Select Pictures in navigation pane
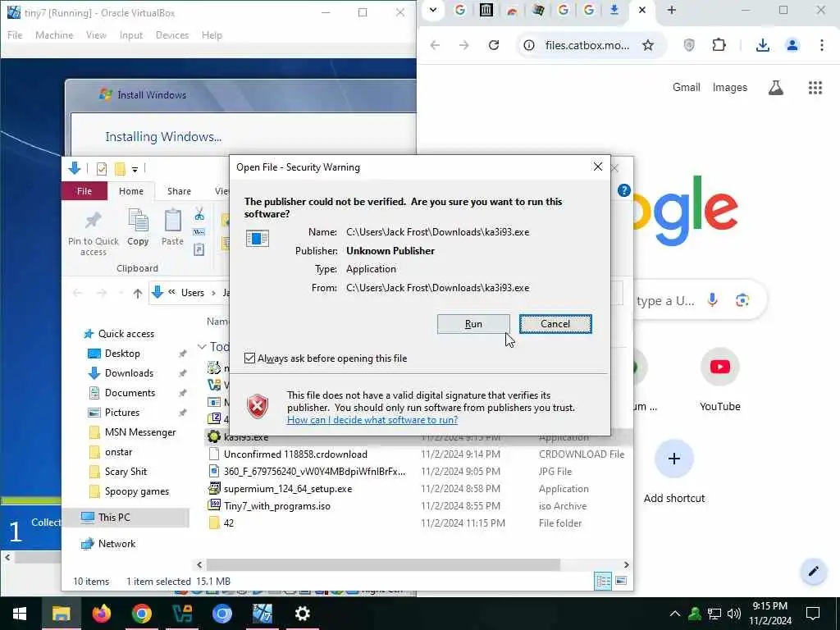 121,413
